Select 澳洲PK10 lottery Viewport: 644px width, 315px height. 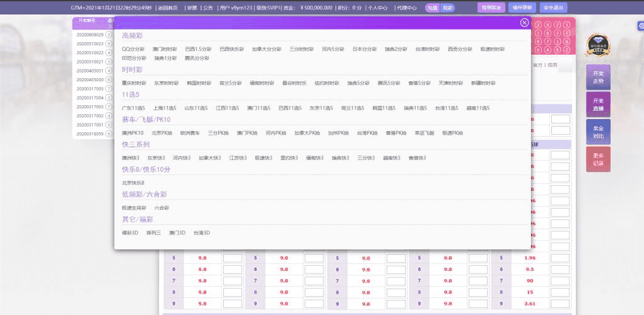pos(132,134)
